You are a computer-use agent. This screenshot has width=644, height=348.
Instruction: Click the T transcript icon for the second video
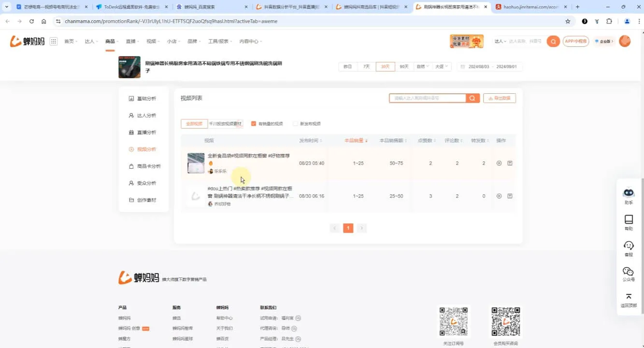point(509,196)
